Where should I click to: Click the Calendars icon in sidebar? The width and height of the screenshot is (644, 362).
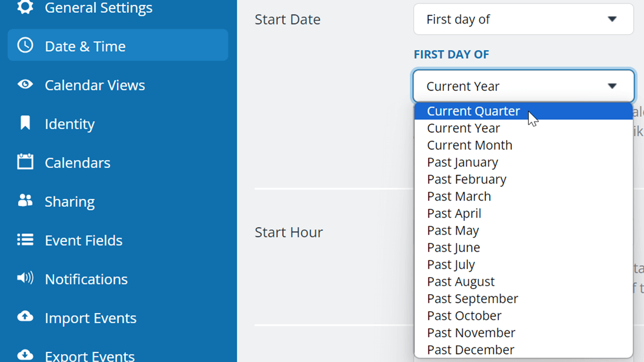[25, 161]
